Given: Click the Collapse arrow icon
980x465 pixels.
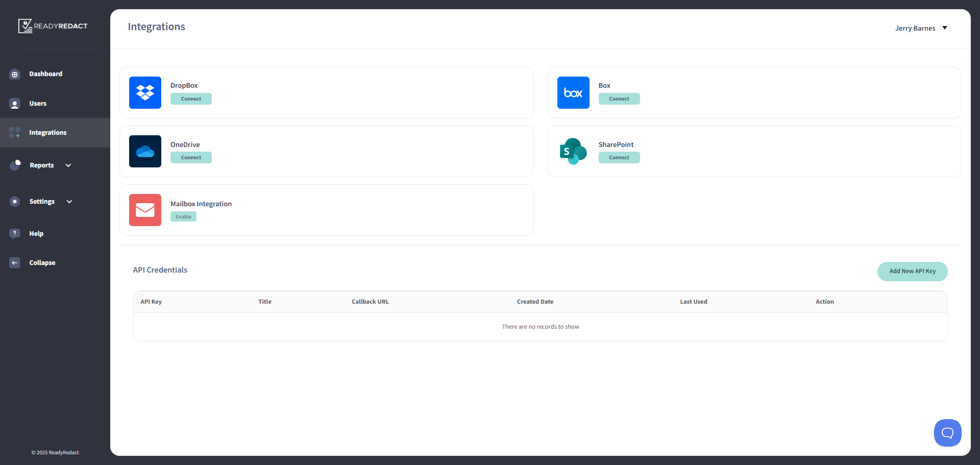Looking at the screenshot, I should tap(15, 263).
